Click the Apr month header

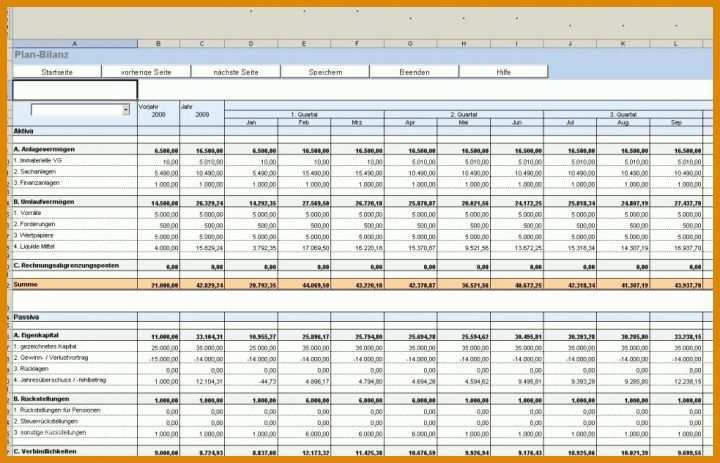pos(411,123)
